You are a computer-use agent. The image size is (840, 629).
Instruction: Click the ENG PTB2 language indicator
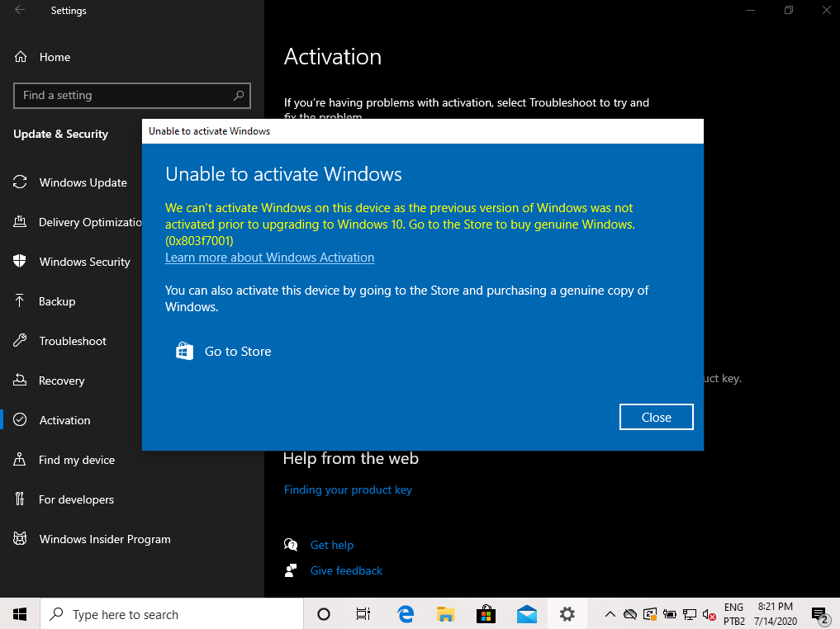(x=734, y=614)
